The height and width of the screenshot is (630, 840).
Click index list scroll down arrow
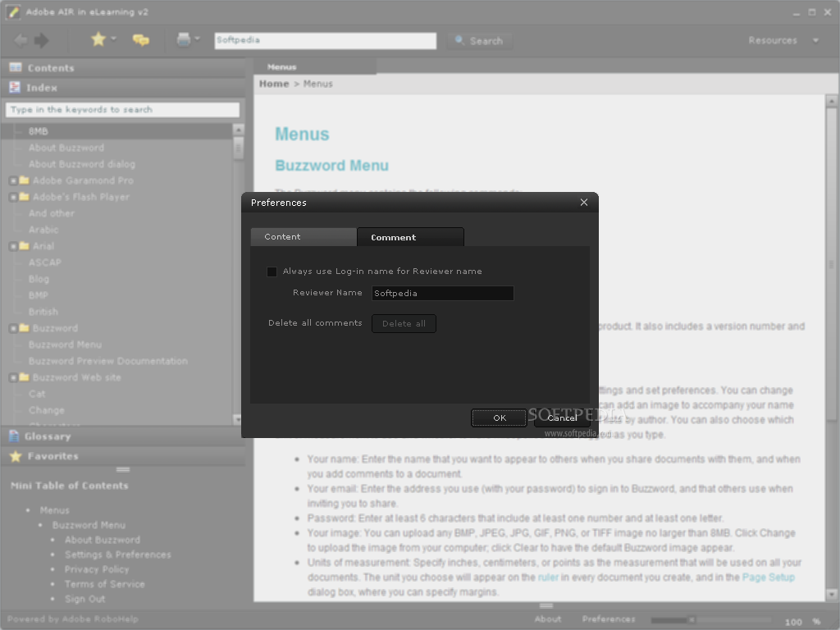click(x=239, y=419)
